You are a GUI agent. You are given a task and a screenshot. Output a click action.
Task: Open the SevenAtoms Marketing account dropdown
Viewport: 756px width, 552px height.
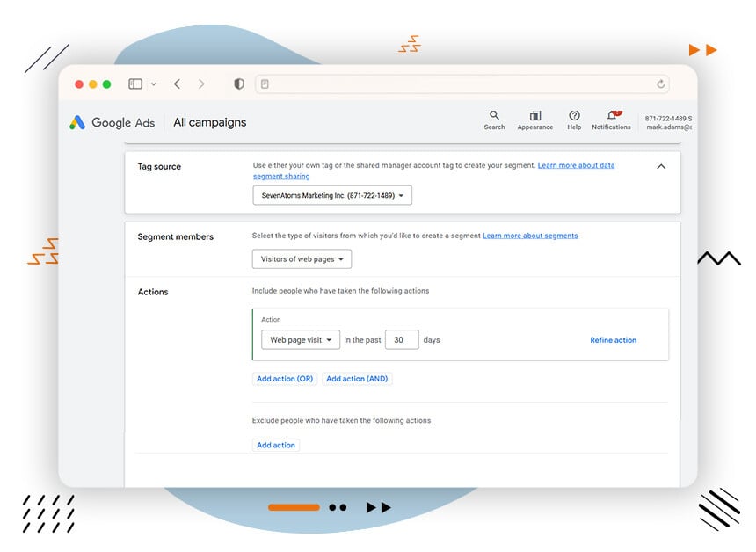click(x=332, y=195)
